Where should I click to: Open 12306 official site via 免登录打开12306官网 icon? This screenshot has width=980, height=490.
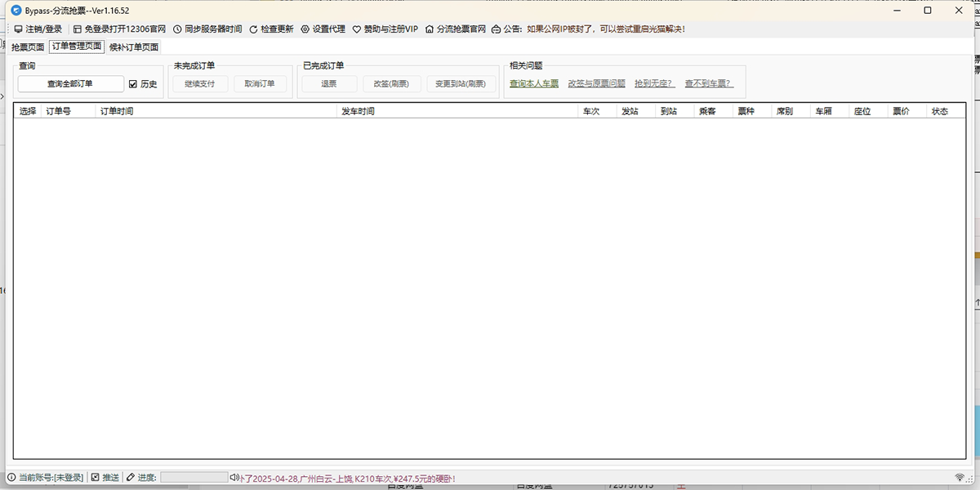pos(75,28)
